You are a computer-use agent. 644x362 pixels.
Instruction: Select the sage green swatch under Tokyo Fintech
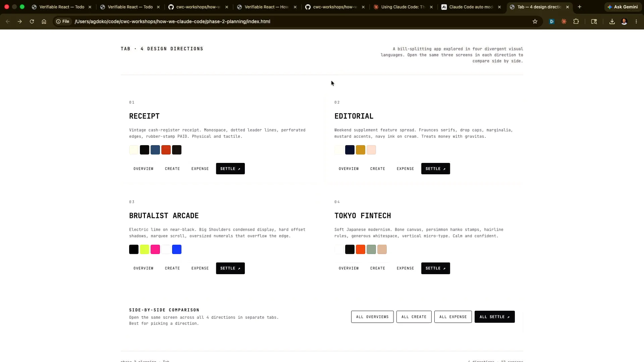tap(371, 249)
